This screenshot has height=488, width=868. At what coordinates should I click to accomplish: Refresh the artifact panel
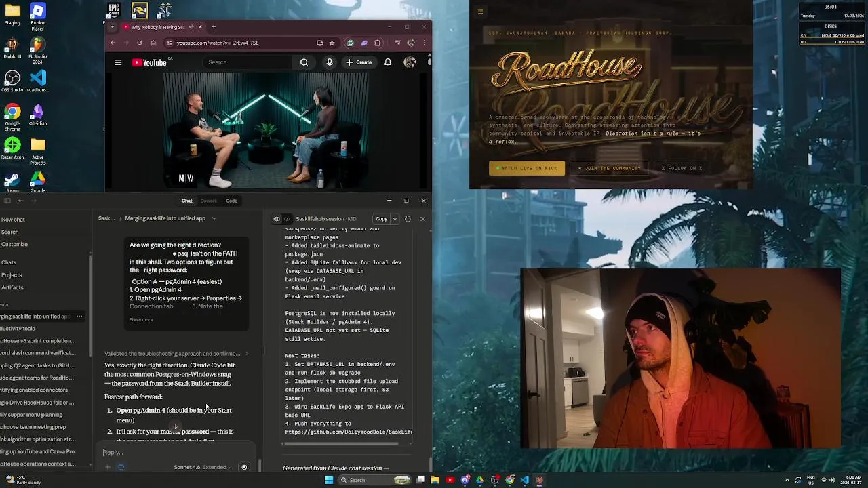408,219
